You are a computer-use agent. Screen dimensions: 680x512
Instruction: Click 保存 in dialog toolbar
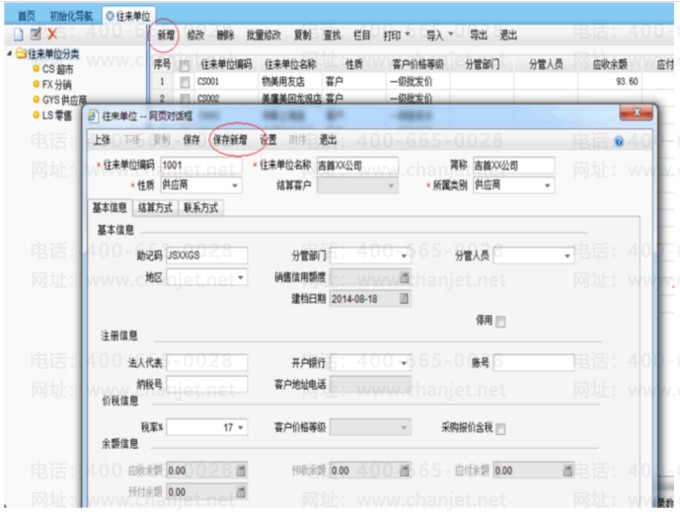click(x=191, y=140)
